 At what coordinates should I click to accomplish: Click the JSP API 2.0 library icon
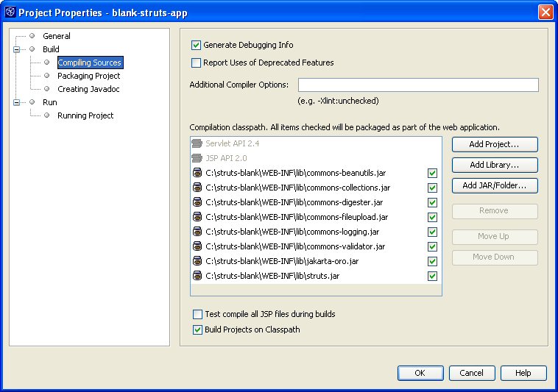coord(197,158)
